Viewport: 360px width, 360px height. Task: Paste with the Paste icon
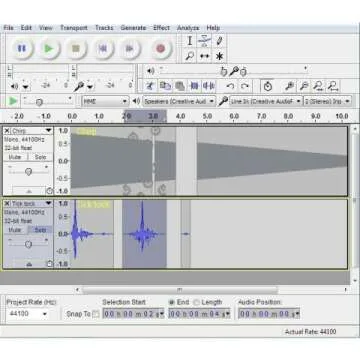[x=180, y=86]
